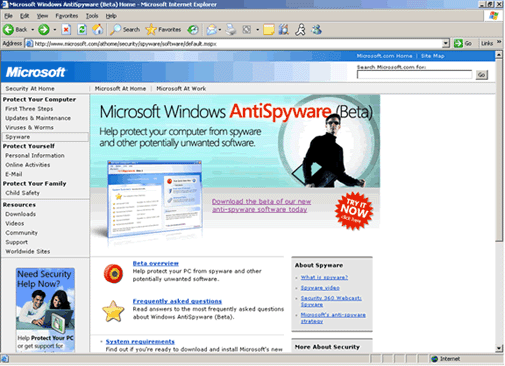Screen dimensions: 505x366
Task: Open the Mail button dropdown arrow
Action: click(x=220, y=30)
